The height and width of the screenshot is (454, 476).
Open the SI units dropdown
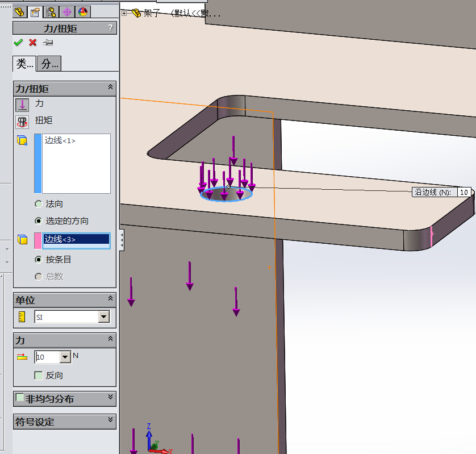[103, 317]
